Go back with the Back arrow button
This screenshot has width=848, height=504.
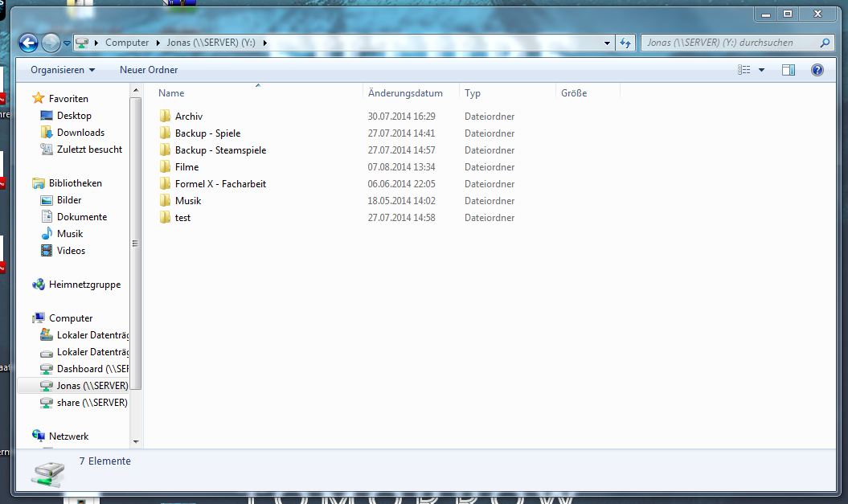coord(29,43)
